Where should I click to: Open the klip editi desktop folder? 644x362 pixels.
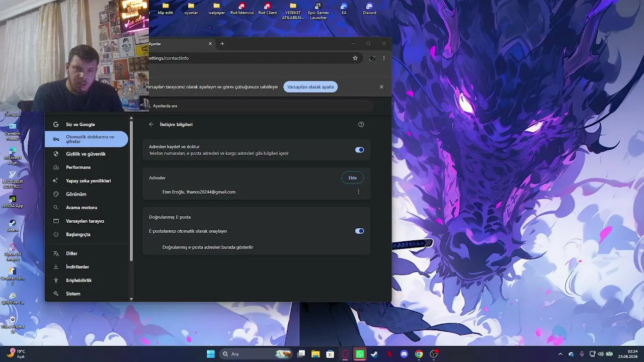[165, 9]
